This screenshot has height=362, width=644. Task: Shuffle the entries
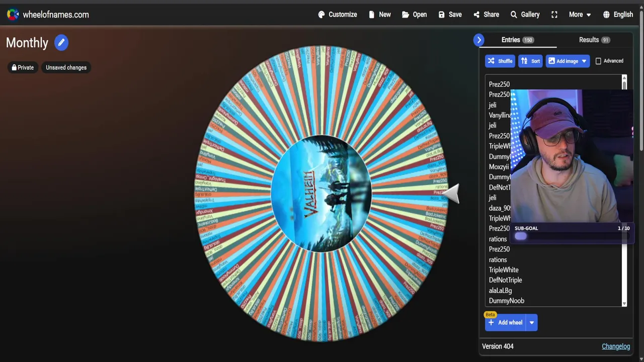(x=500, y=61)
